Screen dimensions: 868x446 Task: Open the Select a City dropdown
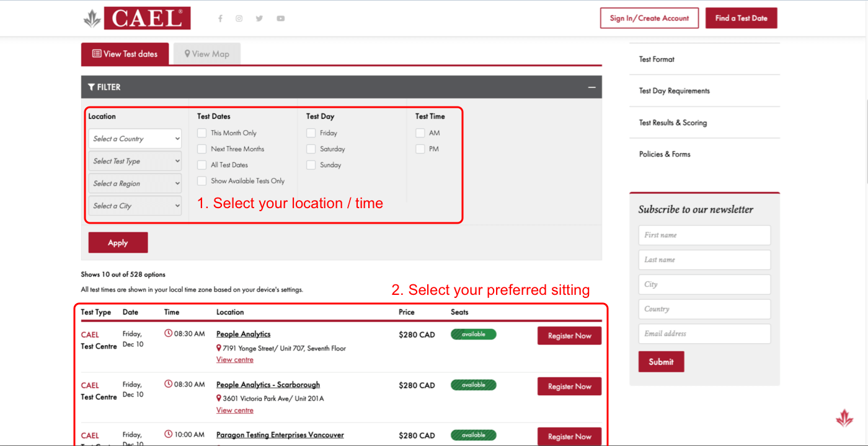[x=135, y=206]
